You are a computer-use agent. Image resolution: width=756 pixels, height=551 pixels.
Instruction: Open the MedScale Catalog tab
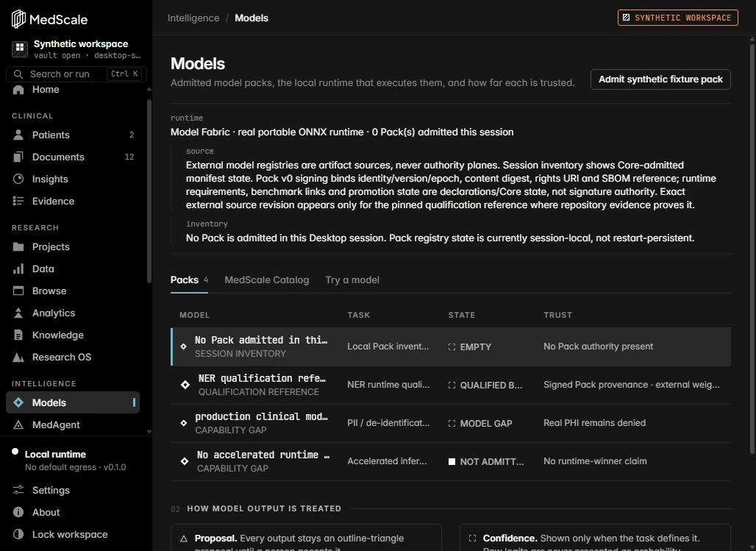(267, 280)
